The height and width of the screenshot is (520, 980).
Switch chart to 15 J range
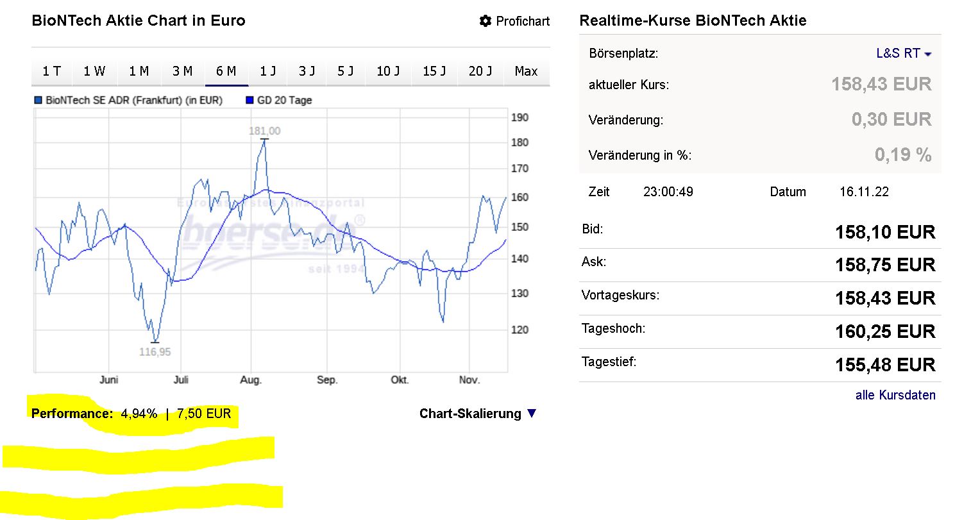(434, 71)
